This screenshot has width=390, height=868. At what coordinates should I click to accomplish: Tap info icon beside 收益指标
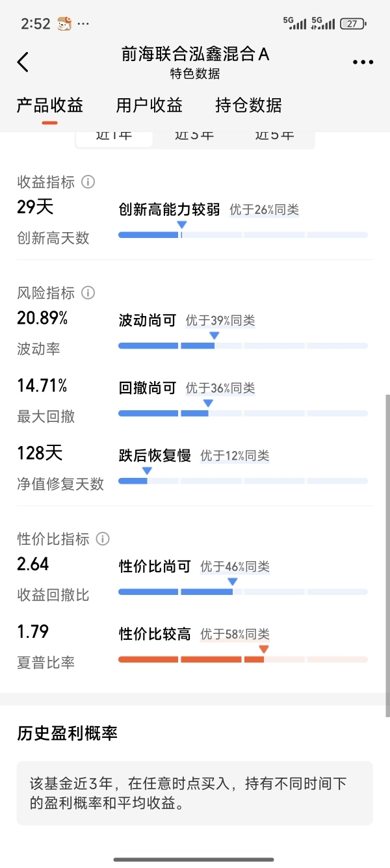click(88, 182)
